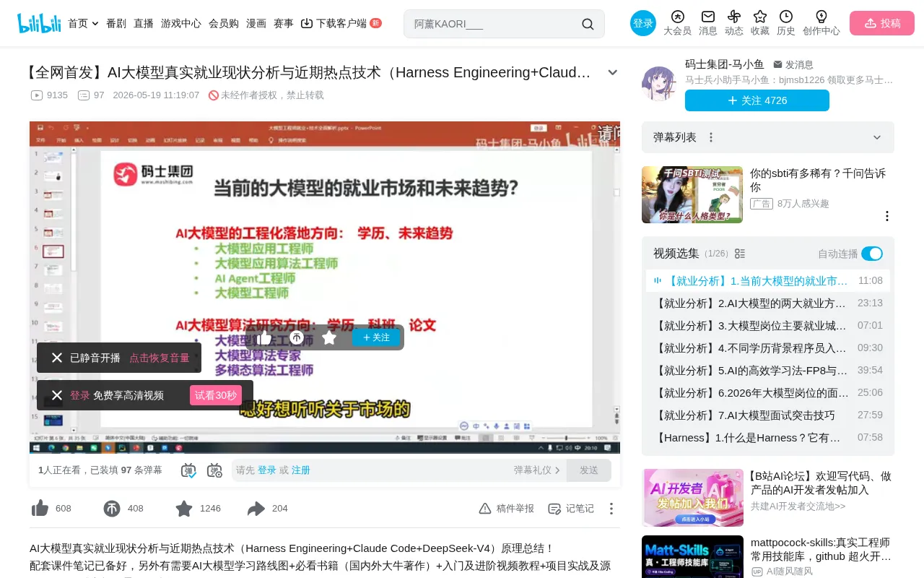Toggle danmaku display switch below video
924x578 pixels.
[x=188, y=470]
